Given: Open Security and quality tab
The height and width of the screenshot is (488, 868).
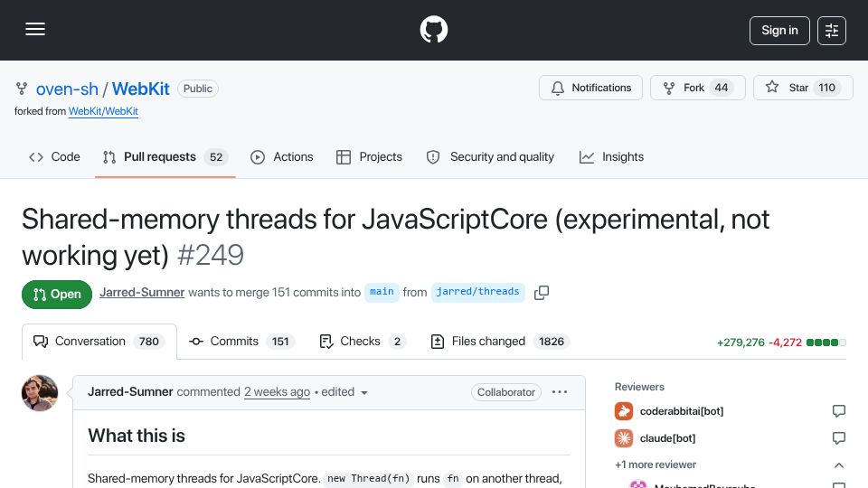Looking at the screenshot, I should [x=490, y=157].
